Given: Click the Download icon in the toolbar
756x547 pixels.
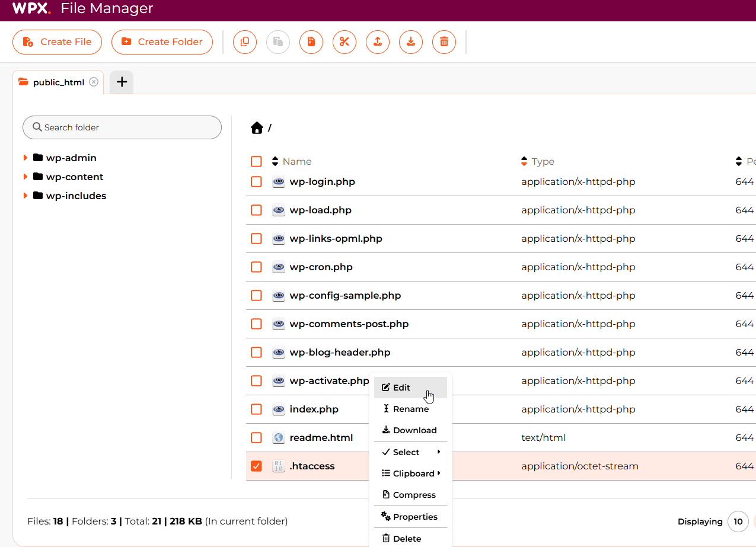Looking at the screenshot, I should coord(411,42).
